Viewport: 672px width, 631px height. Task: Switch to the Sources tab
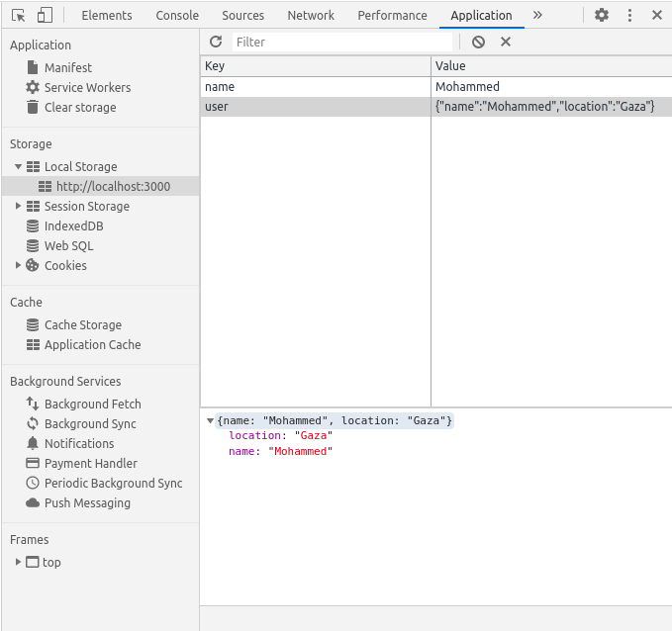pyautogui.click(x=243, y=16)
